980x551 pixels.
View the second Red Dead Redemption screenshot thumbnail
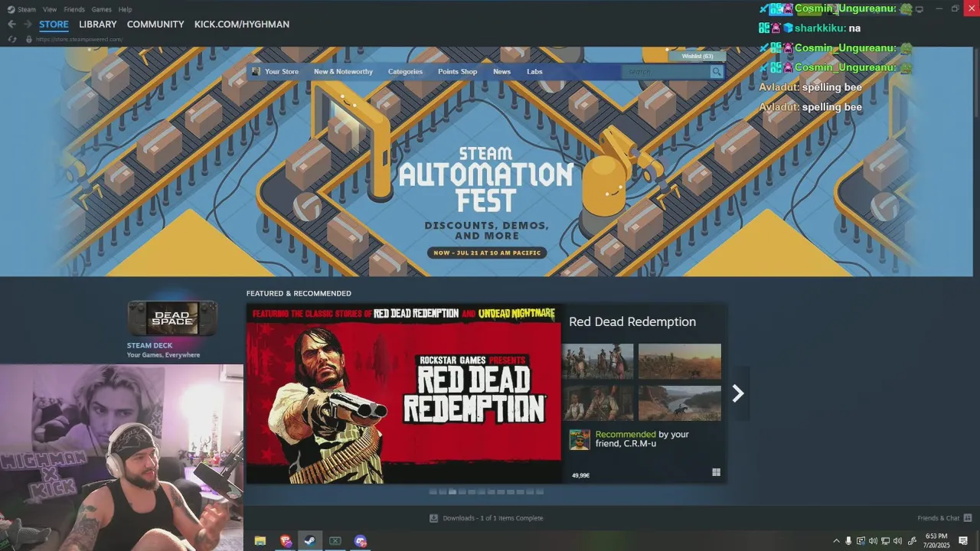(680, 361)
